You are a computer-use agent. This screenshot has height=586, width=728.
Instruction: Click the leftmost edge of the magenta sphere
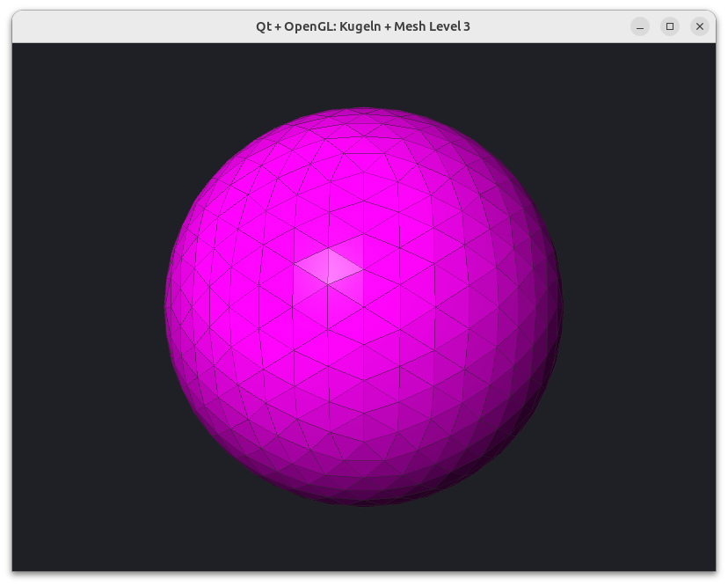[x=166, y=307]
